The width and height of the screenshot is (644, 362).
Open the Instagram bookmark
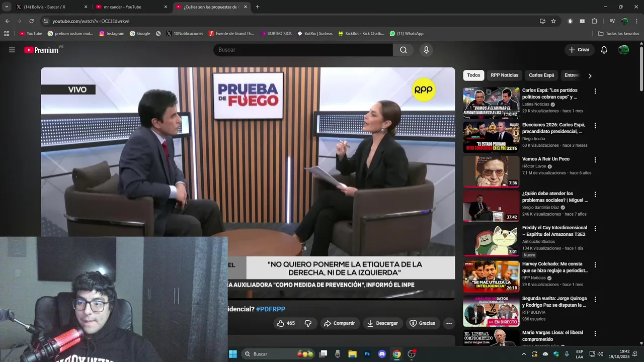coord(112,34)
